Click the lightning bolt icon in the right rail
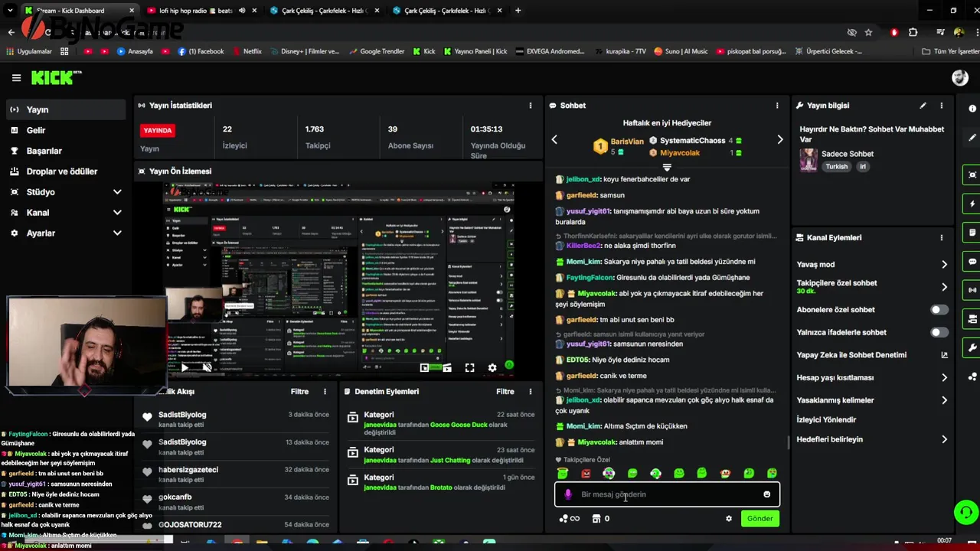Screen dimensions: 980x551 972,204
